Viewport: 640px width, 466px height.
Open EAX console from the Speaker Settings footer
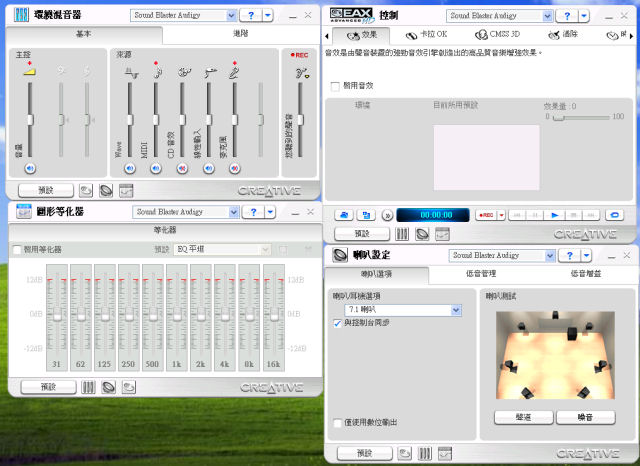point(404,453)
